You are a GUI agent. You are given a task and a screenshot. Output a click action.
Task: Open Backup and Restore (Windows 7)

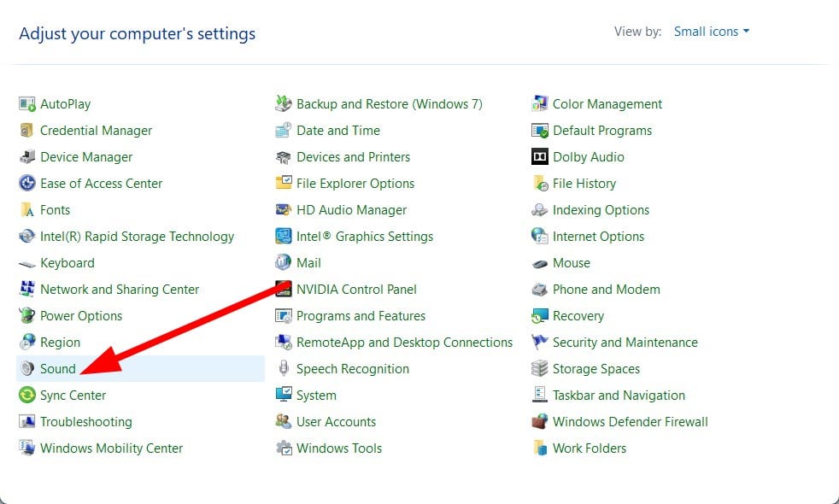[x=389, y=104]
